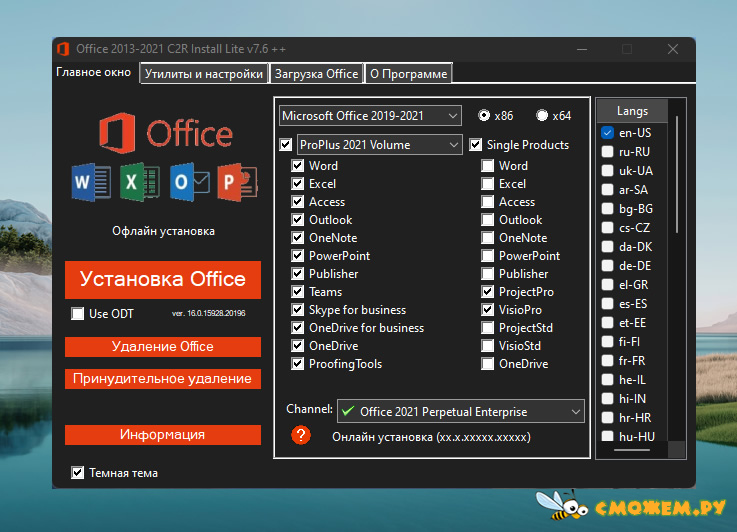The image size is (737, 532).
Task: Toggle the Single Products checkbox
Action: [x=476, y=144]
